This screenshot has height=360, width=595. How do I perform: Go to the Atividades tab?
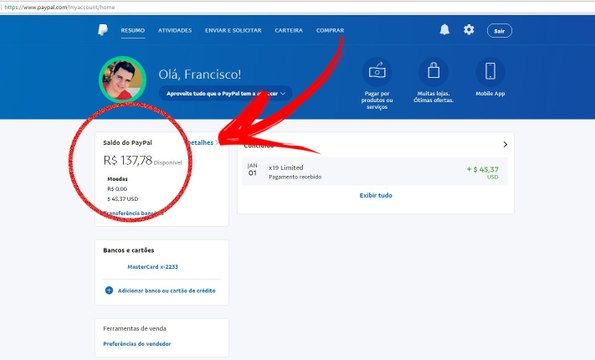175,30
